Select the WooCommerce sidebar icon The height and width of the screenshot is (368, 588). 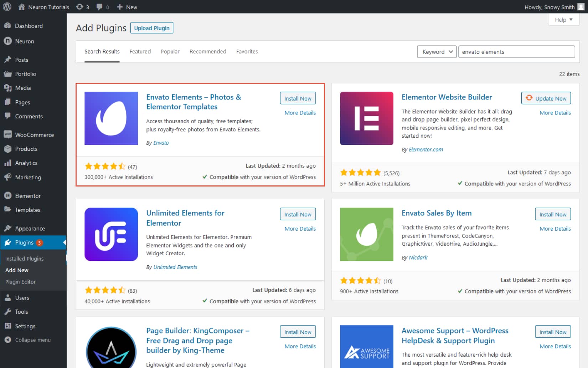[x=8, y=134]
